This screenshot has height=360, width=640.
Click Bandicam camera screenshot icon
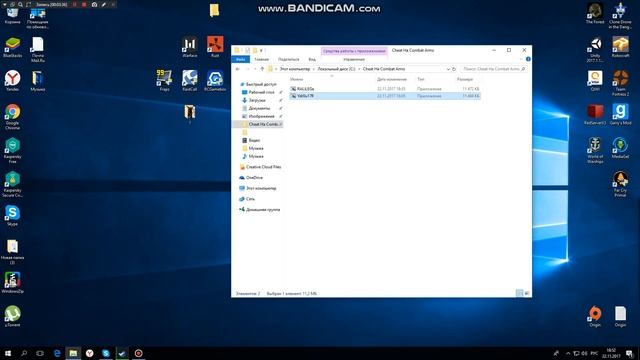pos(94,4)
